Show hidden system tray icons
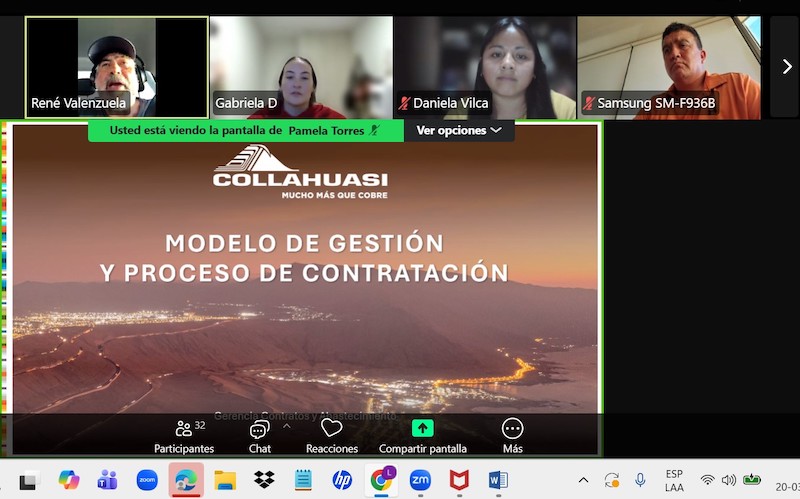The height and width of the screenshot is (499, 800). point(583,480)
